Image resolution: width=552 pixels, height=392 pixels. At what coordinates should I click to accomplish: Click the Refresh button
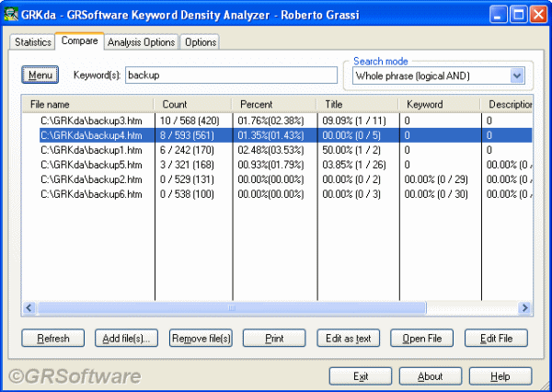click(x=52, y=338)
